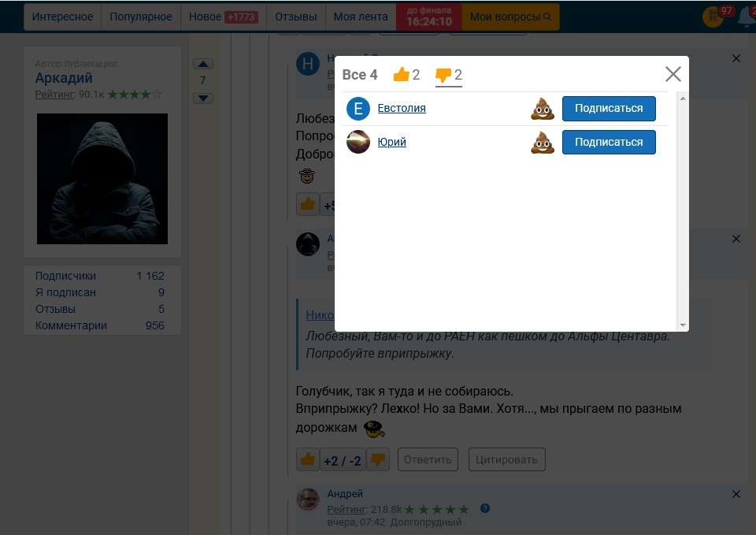Close the votes popup with X
756x535 pixels.
tap(673, 74)
